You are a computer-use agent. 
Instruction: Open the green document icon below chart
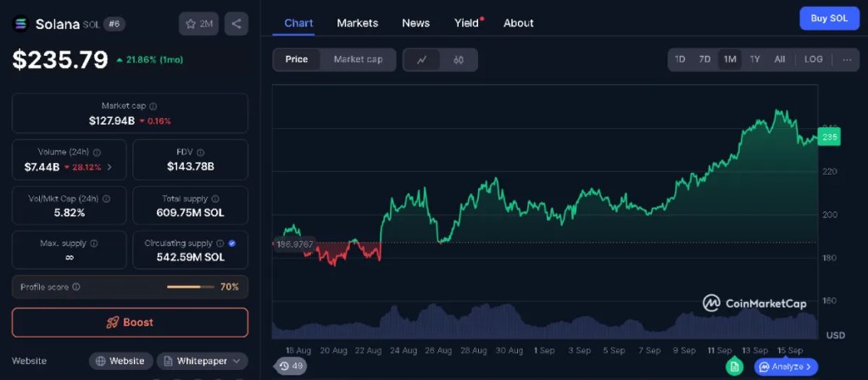click(735, 366)
